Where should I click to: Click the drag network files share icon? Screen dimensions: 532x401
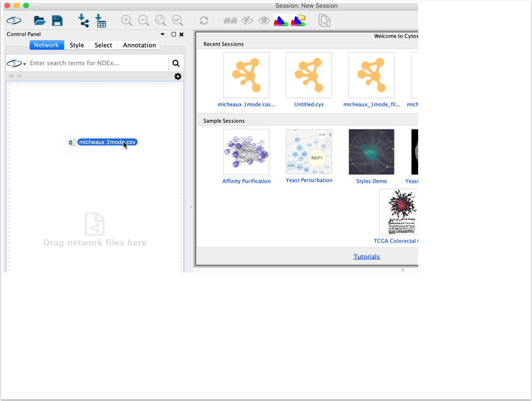click(x=95, y=224)
